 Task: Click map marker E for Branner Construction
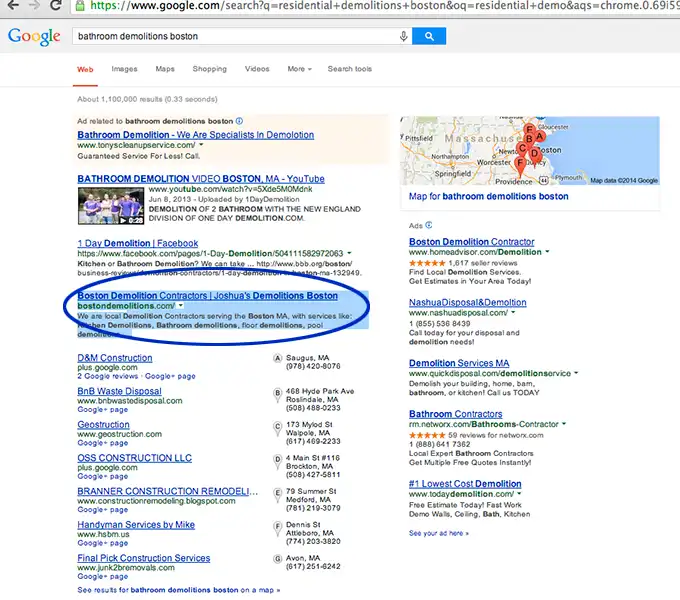pyautogui.click(x=277, y=495)
